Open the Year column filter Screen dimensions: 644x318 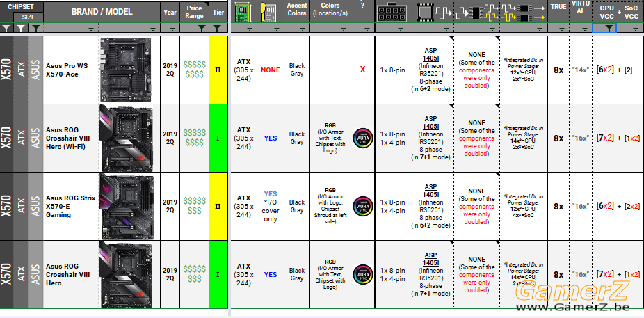[x=173, y=28]
